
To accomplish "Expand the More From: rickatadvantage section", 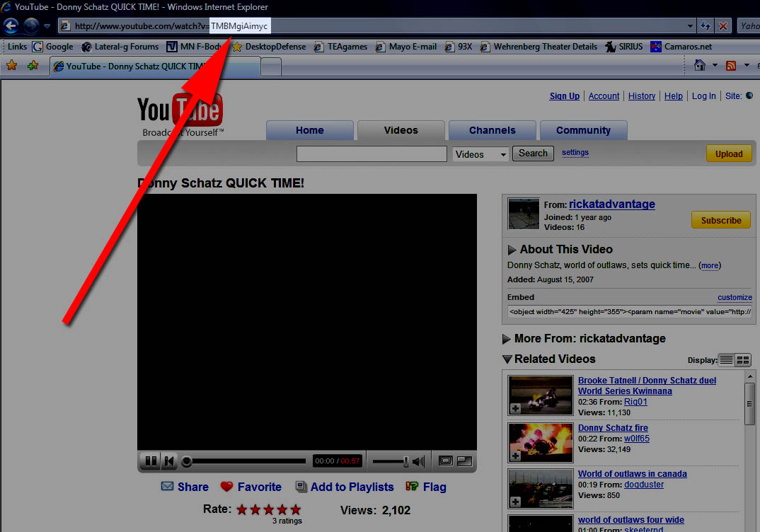I will click(507, 339).
